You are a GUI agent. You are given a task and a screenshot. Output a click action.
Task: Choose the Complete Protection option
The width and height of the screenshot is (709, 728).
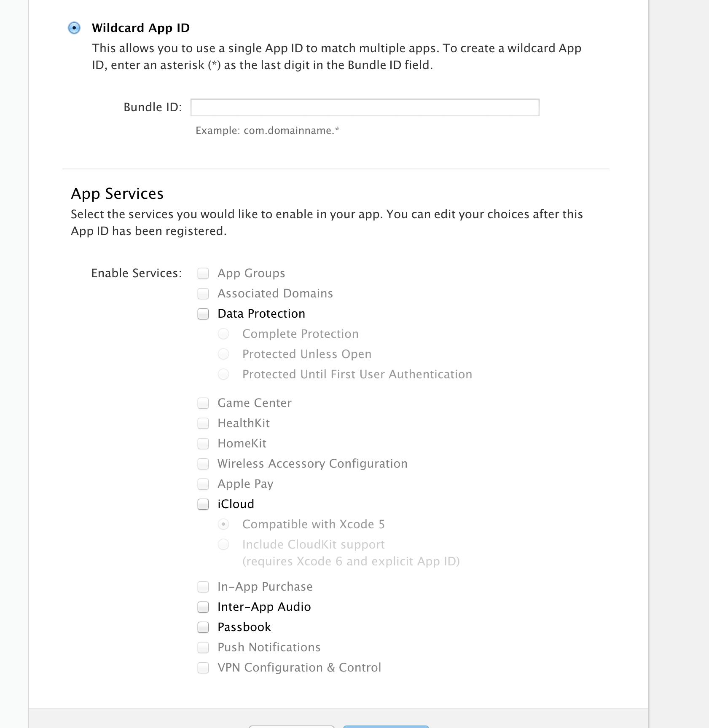(223, 334)
